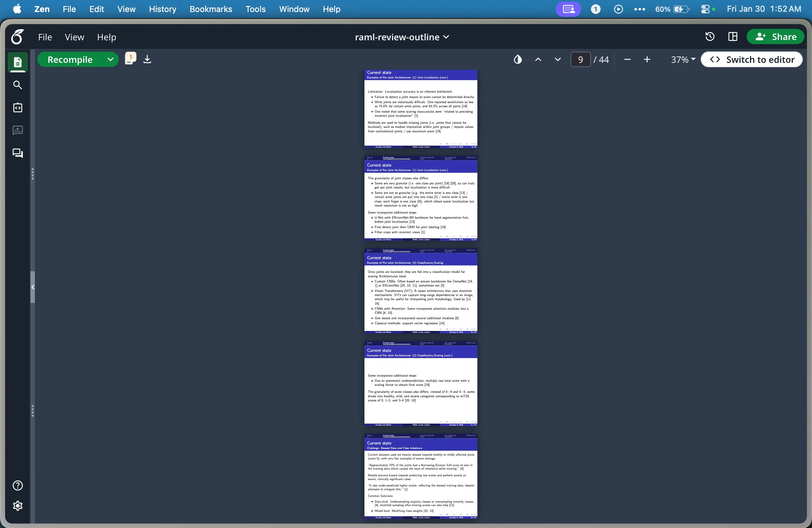Expand raml-review-outline project title menu

coord(402,37)
